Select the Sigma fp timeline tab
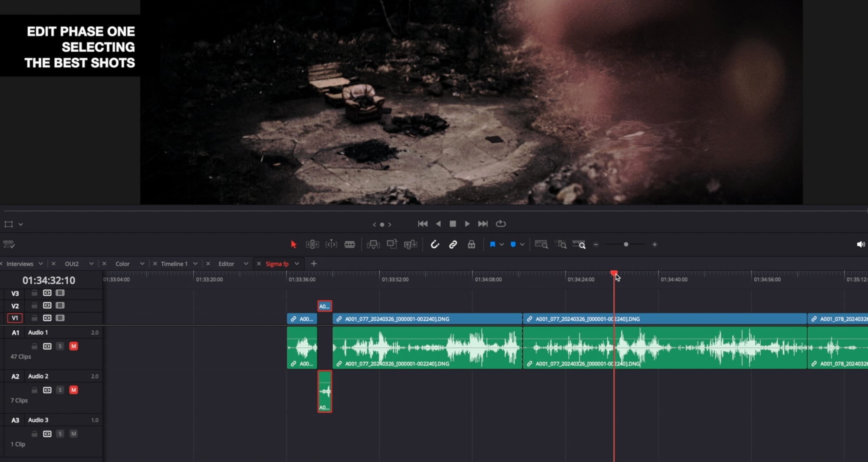The height and width of the screenshot is (462, 868). click(x=277, y=264)
